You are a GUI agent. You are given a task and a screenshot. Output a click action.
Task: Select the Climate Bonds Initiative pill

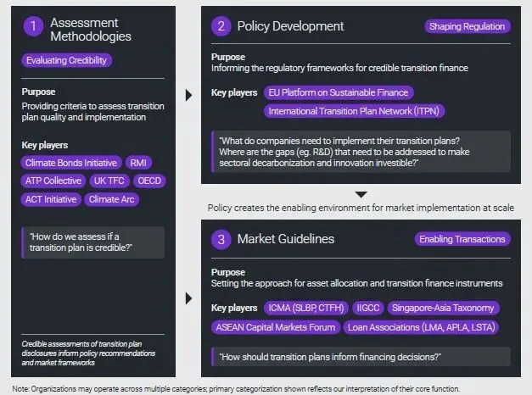(71, 163)
